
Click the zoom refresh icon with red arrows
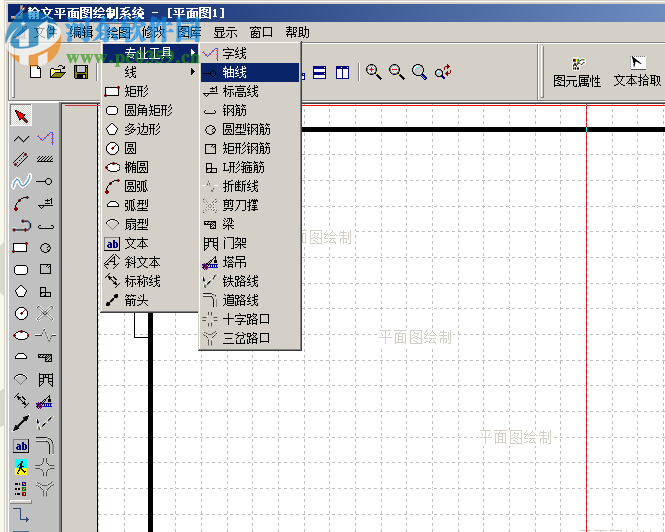443,72
